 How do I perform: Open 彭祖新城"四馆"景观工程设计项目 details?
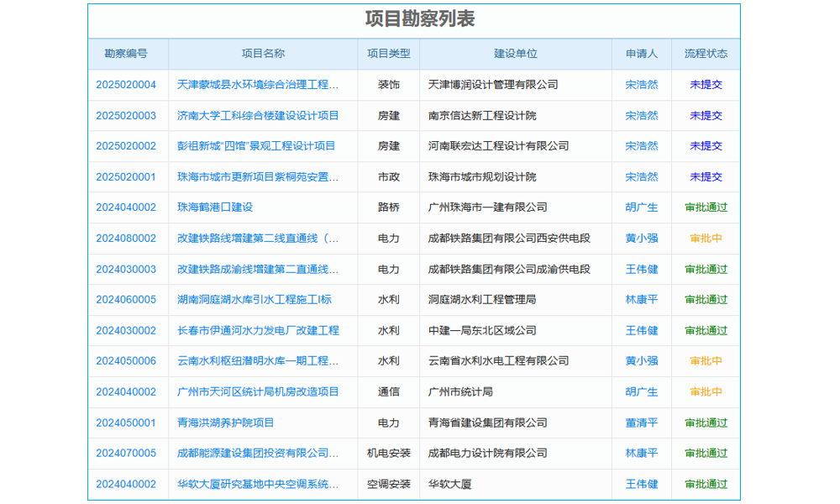pos(260,145)
